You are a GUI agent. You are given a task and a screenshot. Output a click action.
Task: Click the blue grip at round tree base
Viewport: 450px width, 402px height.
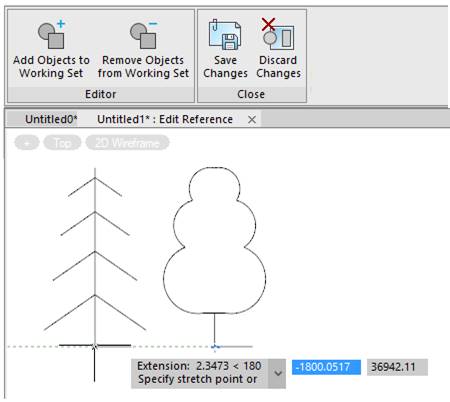tap(215, 347)
